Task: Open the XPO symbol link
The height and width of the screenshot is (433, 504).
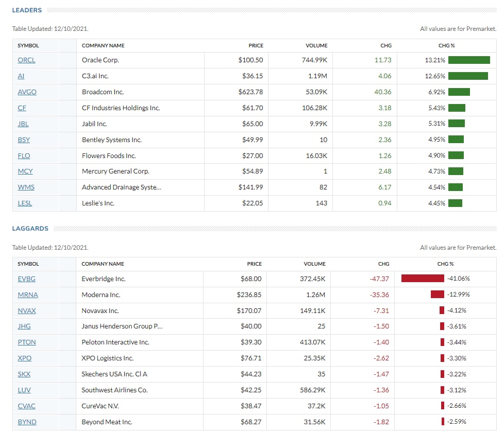Action: [x=25, y=358]
